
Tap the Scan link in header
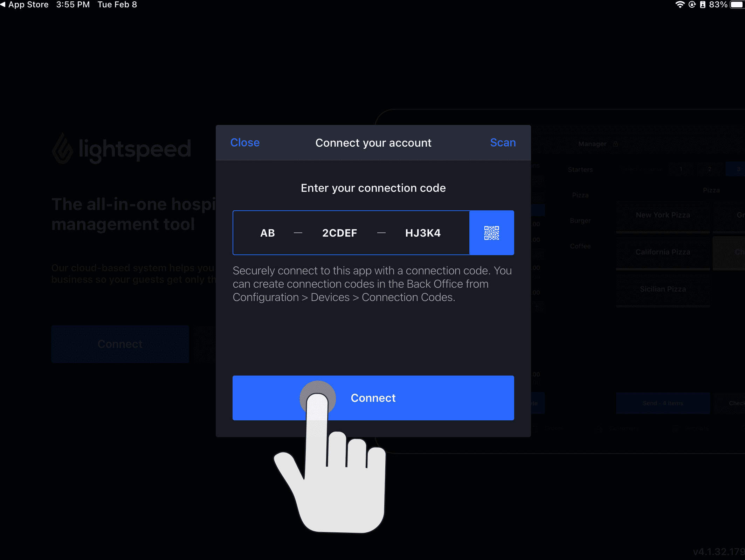click(503, 143)
